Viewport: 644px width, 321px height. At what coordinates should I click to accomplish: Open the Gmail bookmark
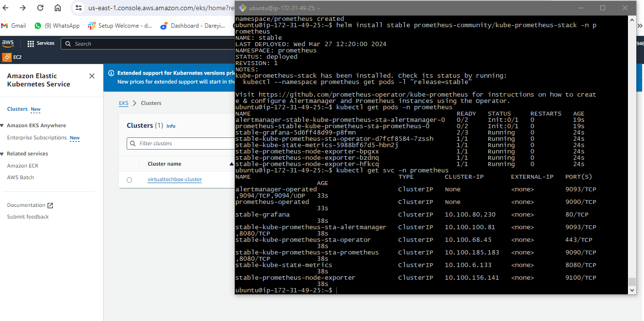pos(14,26)
